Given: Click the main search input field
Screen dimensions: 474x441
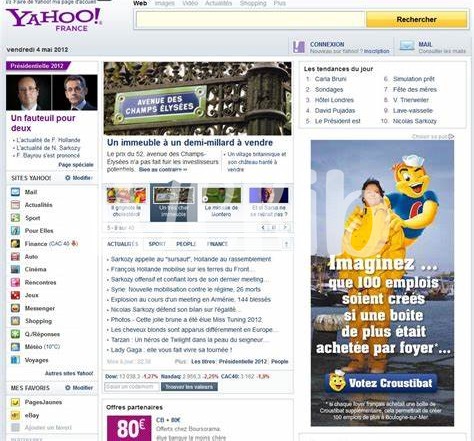Looking at the screenshot, I should pos(250,20).
